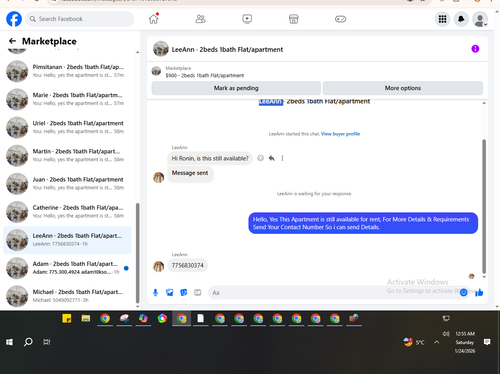Open Sticky Notes from taskbar
This screenshot has width=500, height=374.
[67, 318]
